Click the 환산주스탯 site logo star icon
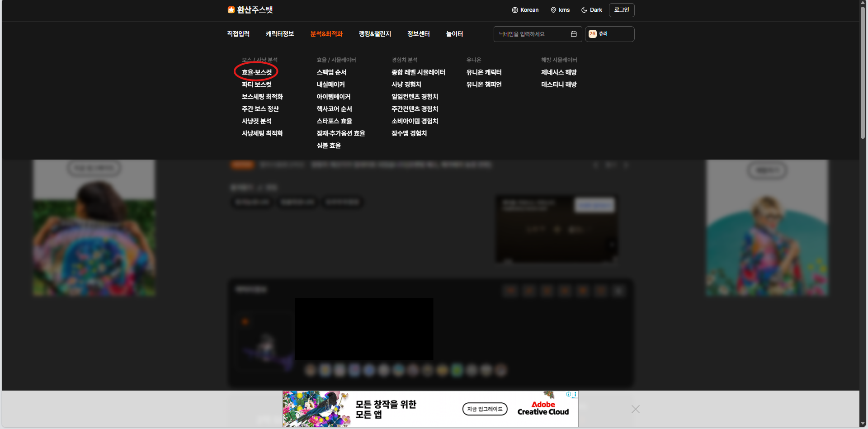868x429 pixels. coord(231,9)
